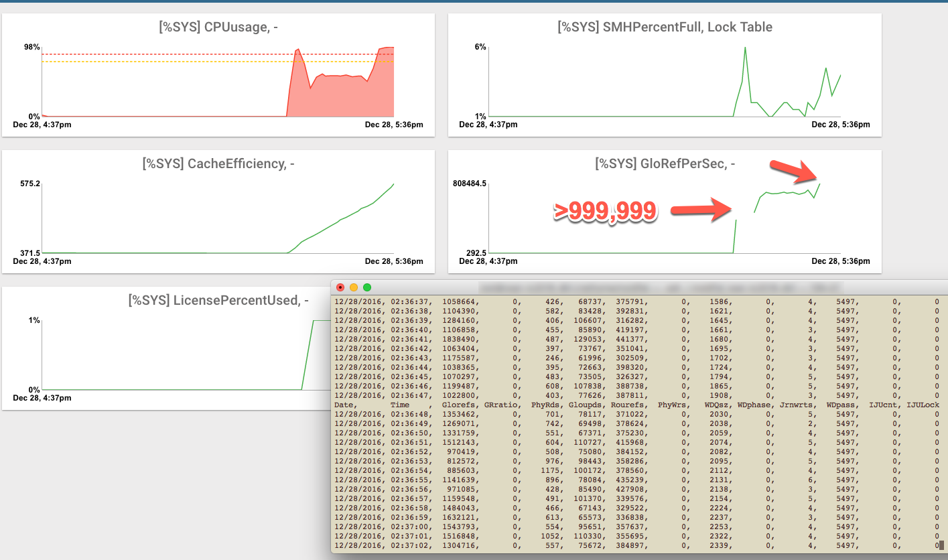948x560 pixels.
Task: Click the terminal text cursor block
Action: click(x=941, y=545)
